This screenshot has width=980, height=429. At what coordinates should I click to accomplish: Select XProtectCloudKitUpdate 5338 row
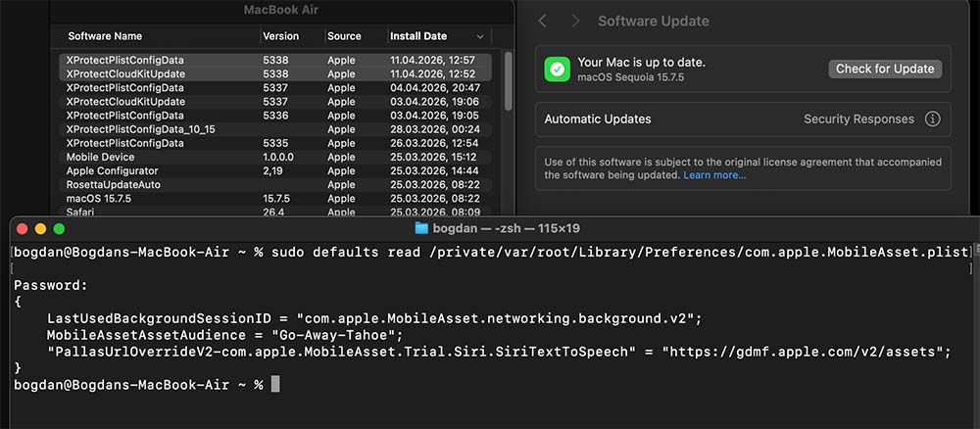click(x=275, y=74)
